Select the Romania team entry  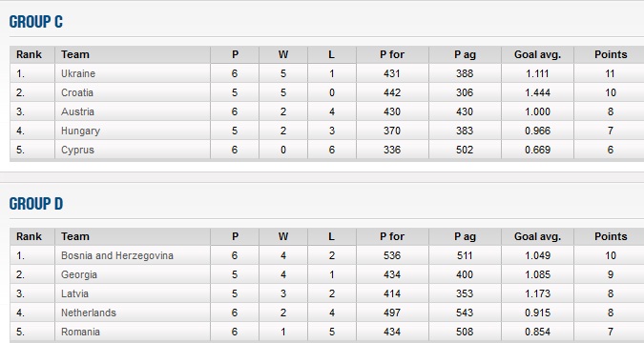coord(80,332)
